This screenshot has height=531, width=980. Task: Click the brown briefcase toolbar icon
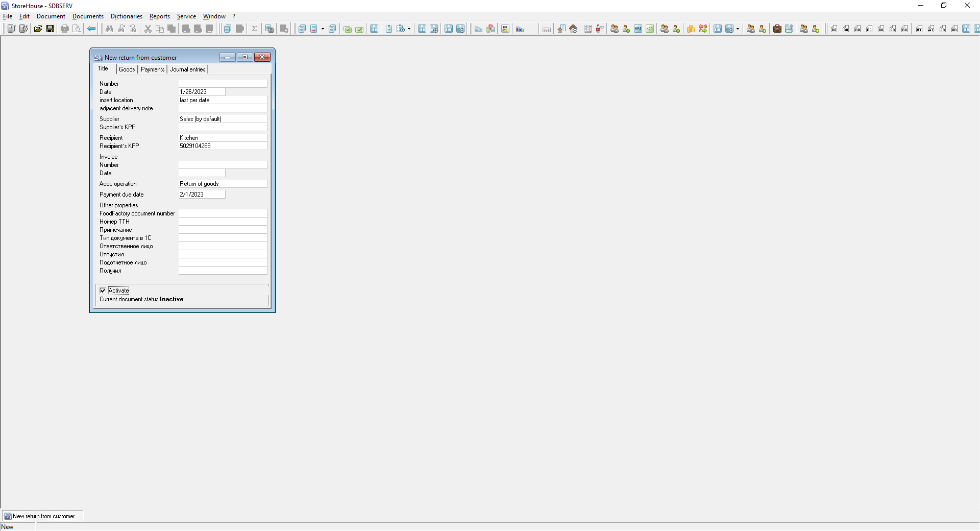777,29
